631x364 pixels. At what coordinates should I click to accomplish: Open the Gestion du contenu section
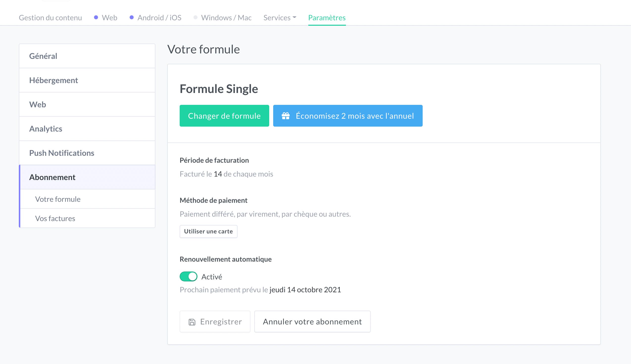(x=50, y=18)
